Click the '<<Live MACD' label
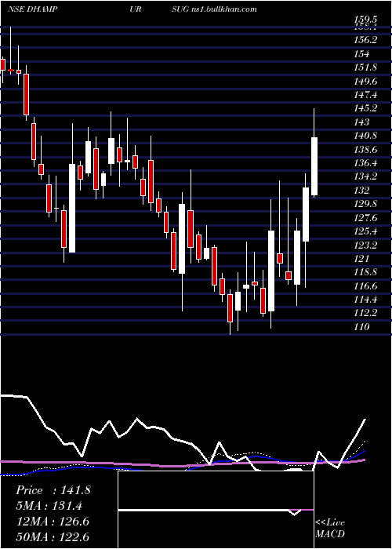Screen dimensions: 392x549 pos(330,529)
